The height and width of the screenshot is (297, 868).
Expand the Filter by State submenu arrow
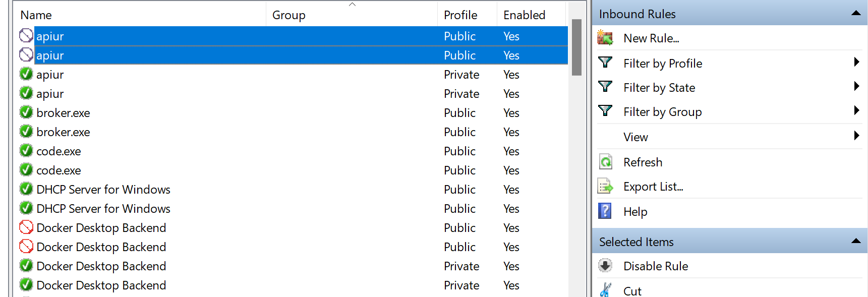pyautogui.click(x=856, y=86)
